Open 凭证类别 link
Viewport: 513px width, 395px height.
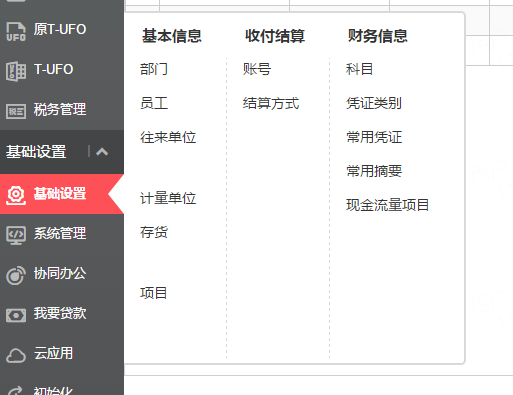(374, 103)
